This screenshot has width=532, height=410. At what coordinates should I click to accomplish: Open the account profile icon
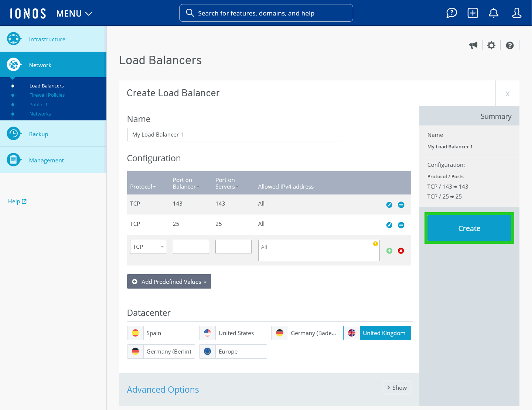click(516, 13)
